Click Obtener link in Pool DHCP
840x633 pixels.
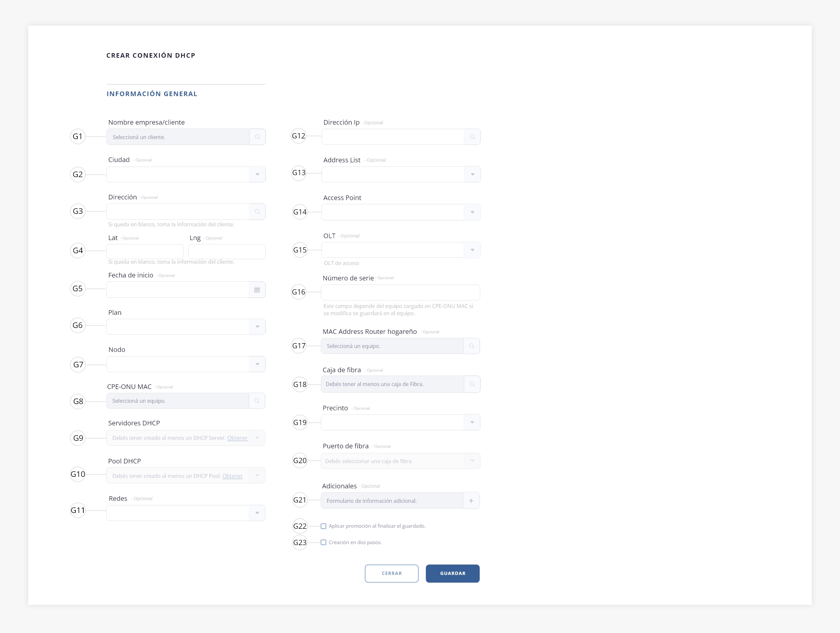coord(232,476)
